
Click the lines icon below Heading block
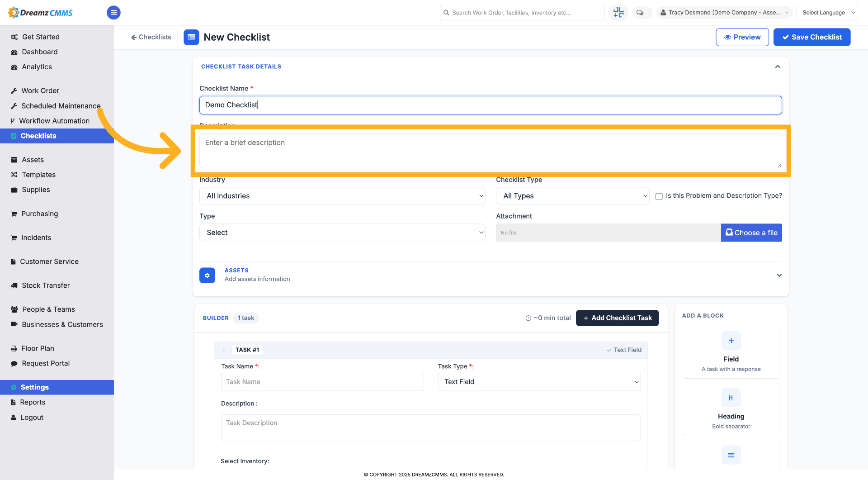731,455
